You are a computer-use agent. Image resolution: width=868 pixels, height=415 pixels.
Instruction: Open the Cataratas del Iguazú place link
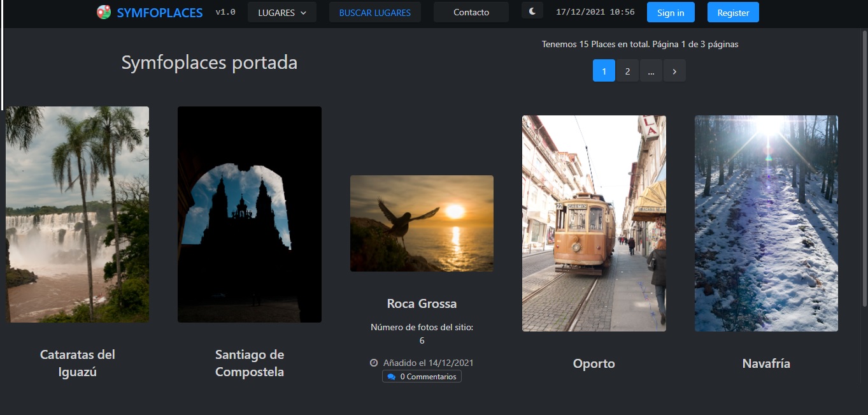pos(78,362)
